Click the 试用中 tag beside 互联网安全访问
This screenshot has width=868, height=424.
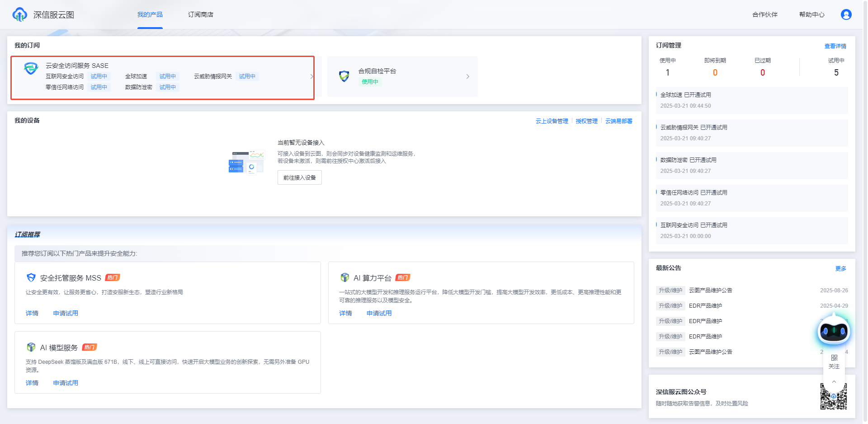pyautogui.click(x=99, y=76)
